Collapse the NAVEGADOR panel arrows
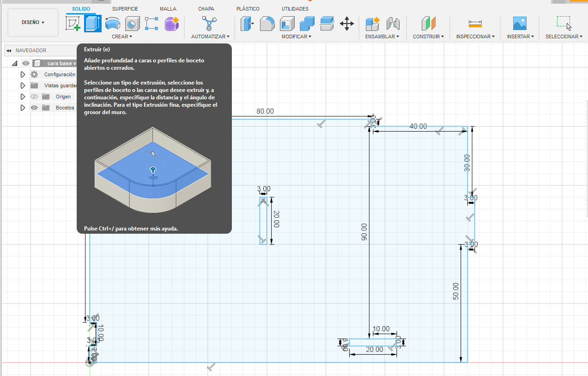The image size is (588, 376). (x=9, y=50)
